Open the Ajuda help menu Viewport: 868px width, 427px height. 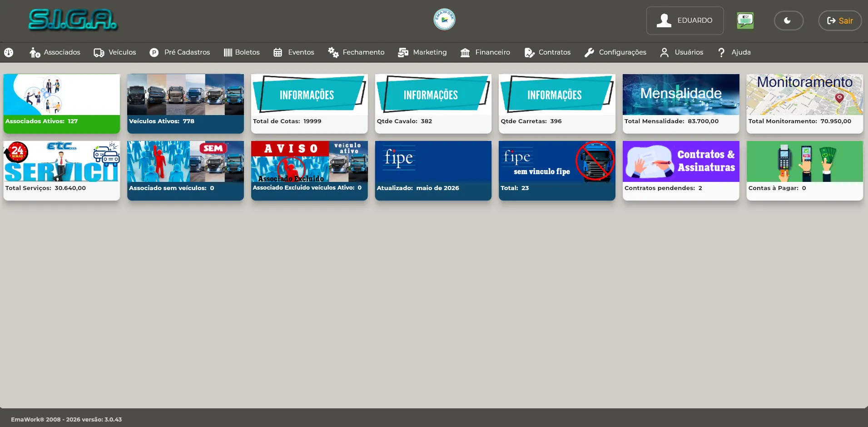point(734,53)
